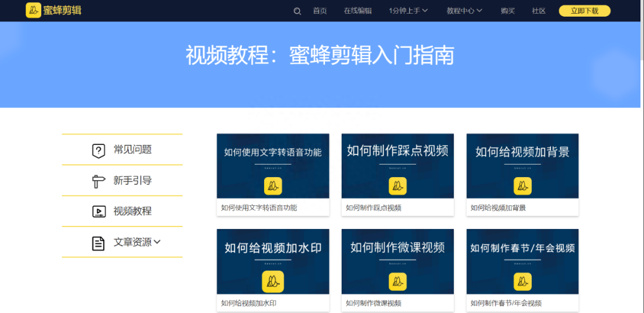Click heading 视频教程：蜜蜂剪辑入门指南
The width and height of the screenshot is (644, 313).
click(320, 55)
